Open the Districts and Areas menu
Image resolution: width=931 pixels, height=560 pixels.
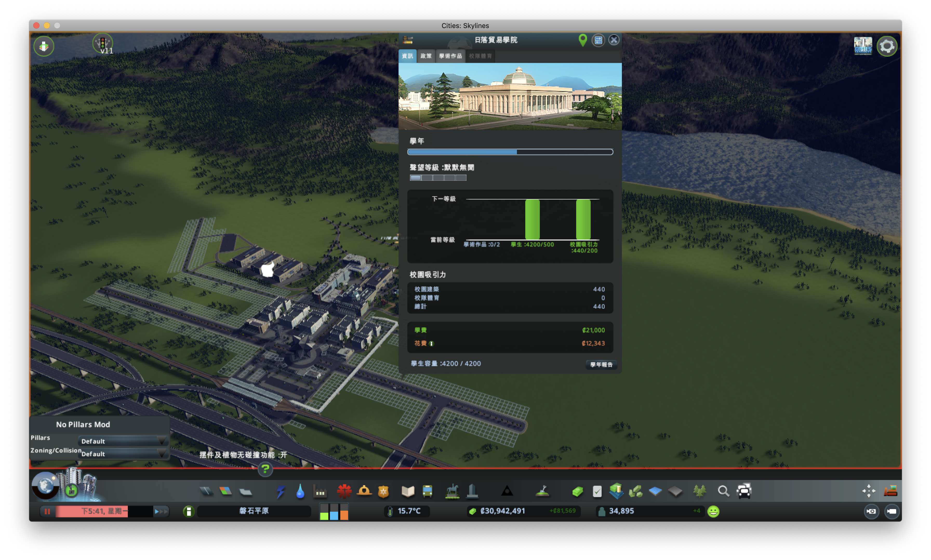tap(246, 491)
